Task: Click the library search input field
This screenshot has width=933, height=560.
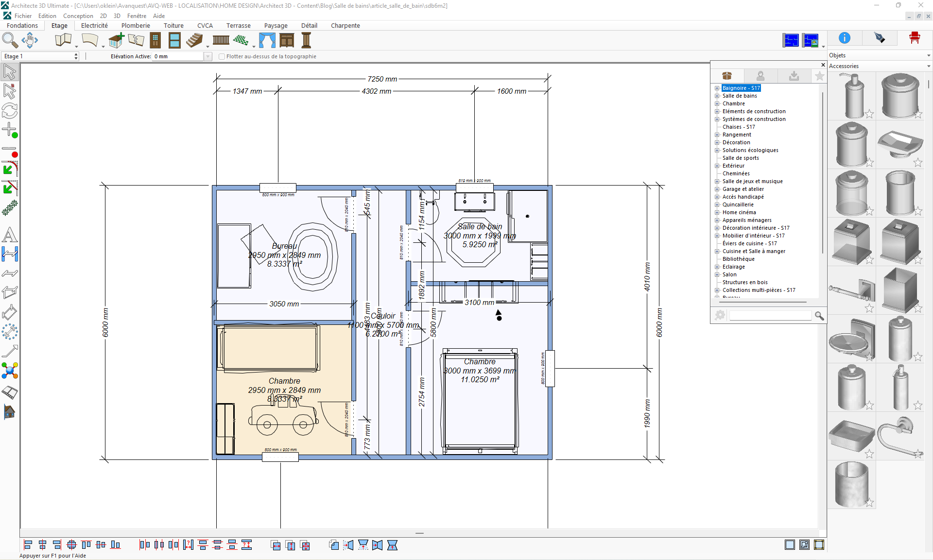Action: [770, 316]
